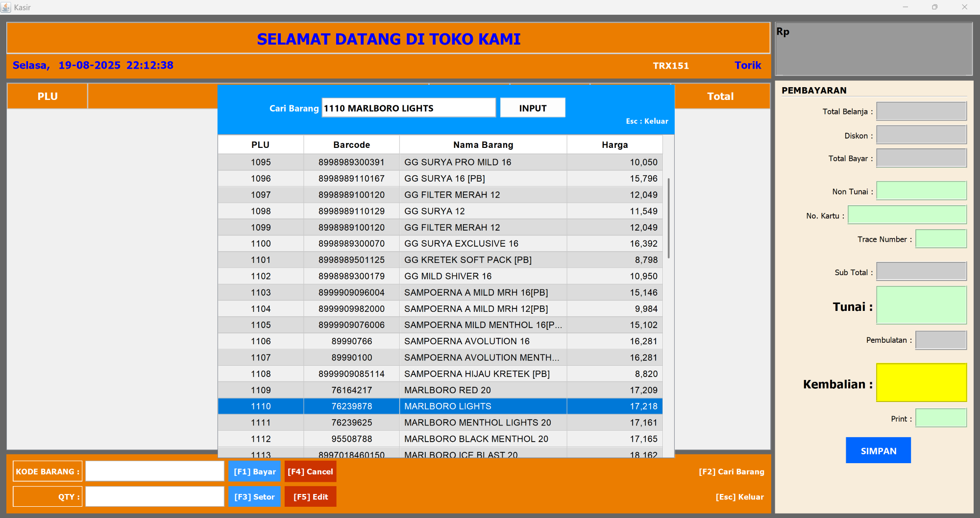The height and width of the screenshot is (518, 980).
Task: Click the QTY input field
Action: coord(155,496)
